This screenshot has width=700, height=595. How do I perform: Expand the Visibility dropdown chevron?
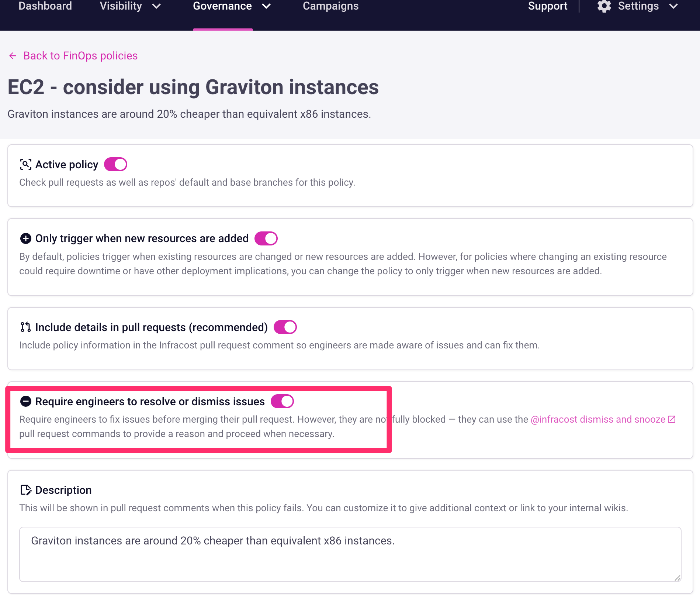pos(157,6)
